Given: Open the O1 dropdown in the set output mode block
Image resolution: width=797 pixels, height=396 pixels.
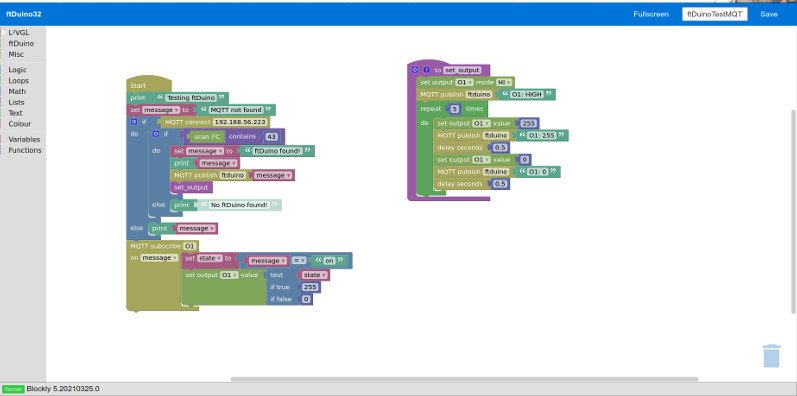Looking at the screenshot, I should 465,82.
